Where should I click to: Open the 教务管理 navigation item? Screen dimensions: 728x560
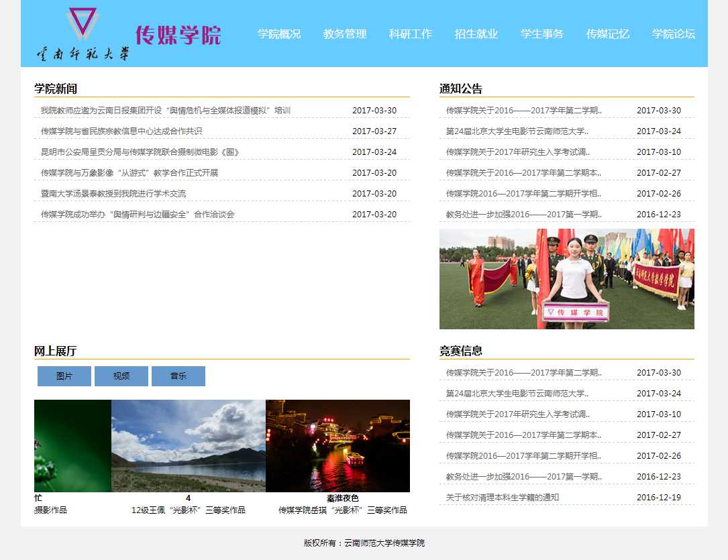pos(345,34)
